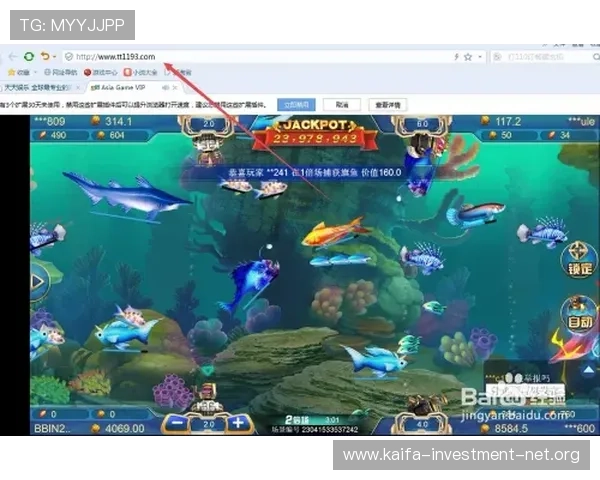The image size is (600, 480).
Task: Click the BBIN2.. player name
Action: point(52,428)
